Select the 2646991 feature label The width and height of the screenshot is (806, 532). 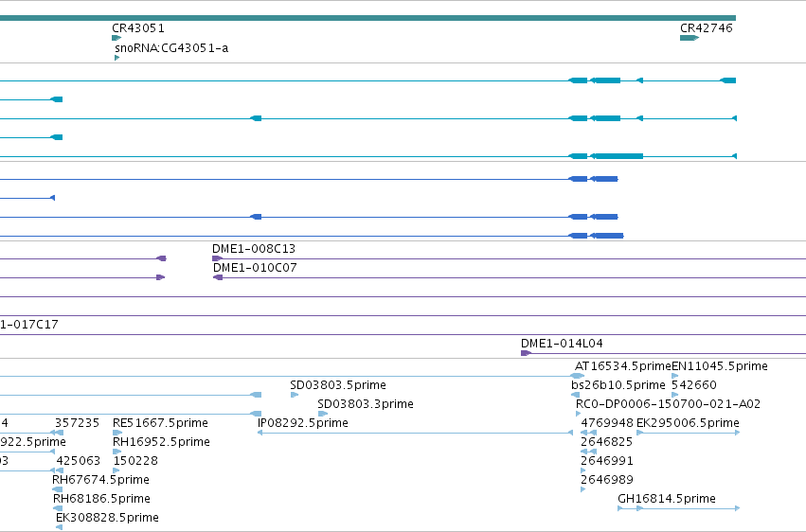coord(607,461)
